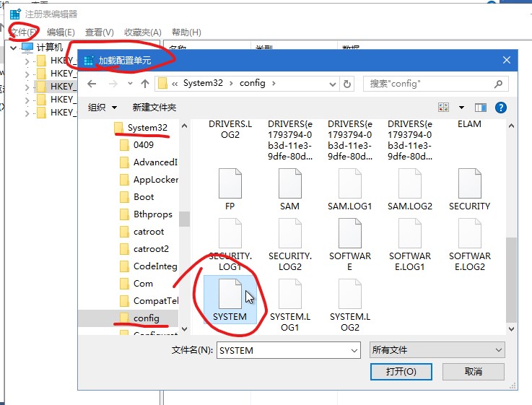This screenshot has height=405, width=532.
Task: Select the SOFTWARE.LOG1 file
Action: click(x=410, y=245)
